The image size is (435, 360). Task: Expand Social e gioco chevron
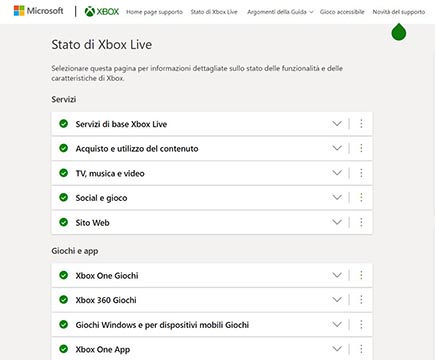pyautogui.click(x=337, y=197)
